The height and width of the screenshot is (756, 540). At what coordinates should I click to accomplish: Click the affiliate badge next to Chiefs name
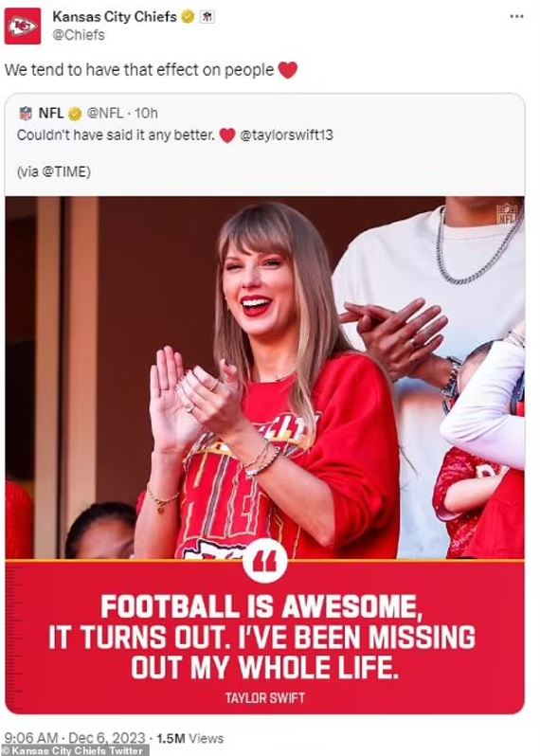coord(207,17)
